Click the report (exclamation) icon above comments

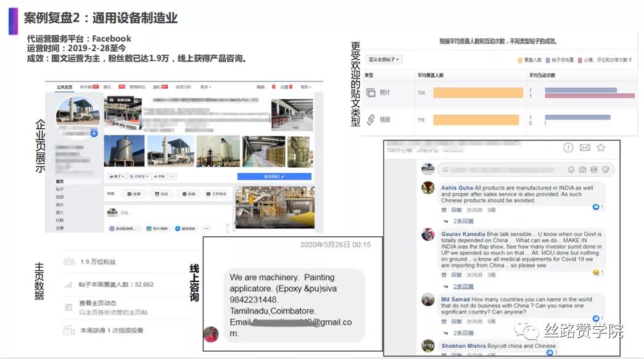pos(568,147)
